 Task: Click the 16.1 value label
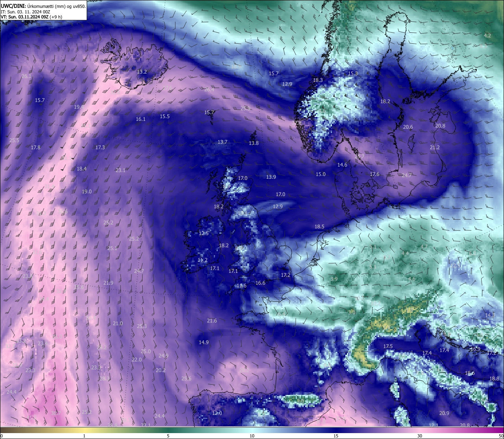[x=141, y=119]
